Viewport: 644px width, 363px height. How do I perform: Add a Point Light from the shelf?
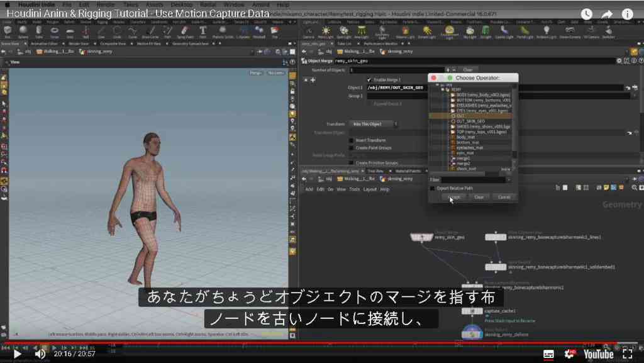(326, 31)
